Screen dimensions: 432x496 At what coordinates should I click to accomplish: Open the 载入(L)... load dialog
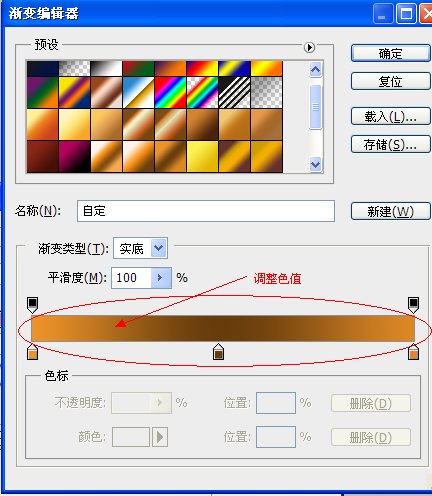(x=391, y=116)
